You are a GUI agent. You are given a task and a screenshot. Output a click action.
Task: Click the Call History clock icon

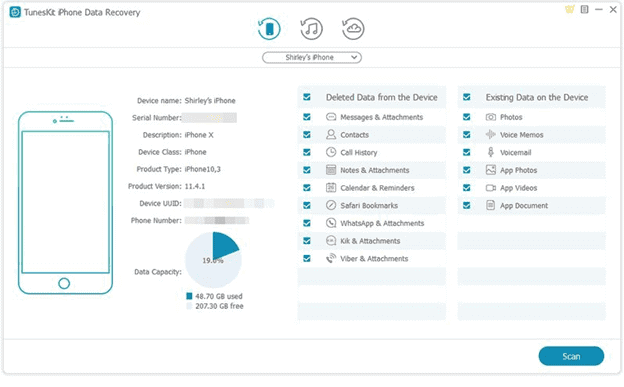tap(331, 152)
